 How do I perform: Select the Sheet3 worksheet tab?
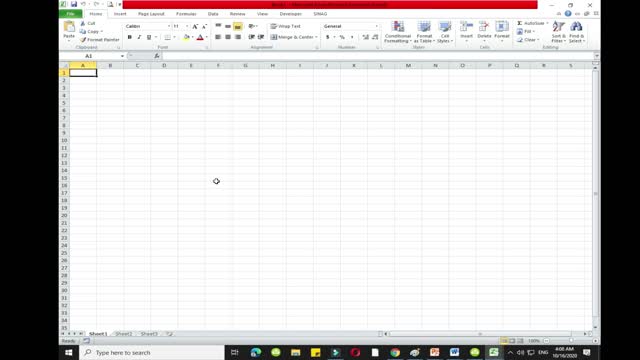coord(149,334)
